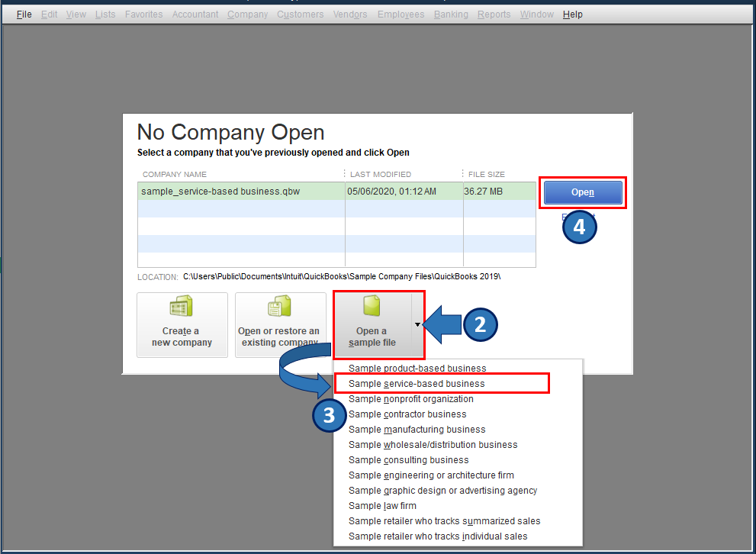Open the Edit menu
756x554 pixels.
tap(49, 14)
